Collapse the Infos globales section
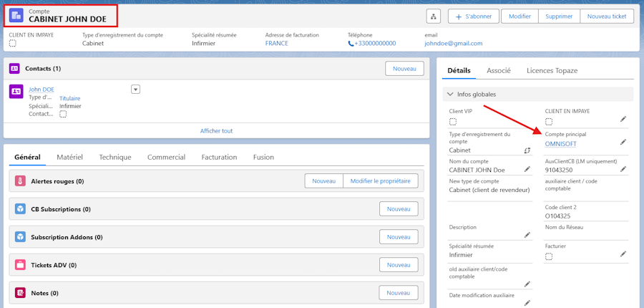 (451, 95)
